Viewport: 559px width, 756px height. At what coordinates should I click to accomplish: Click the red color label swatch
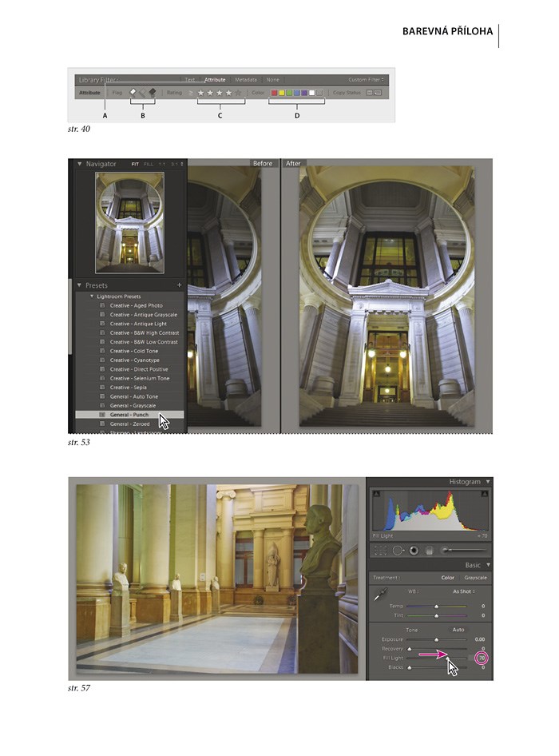point(275,93)
